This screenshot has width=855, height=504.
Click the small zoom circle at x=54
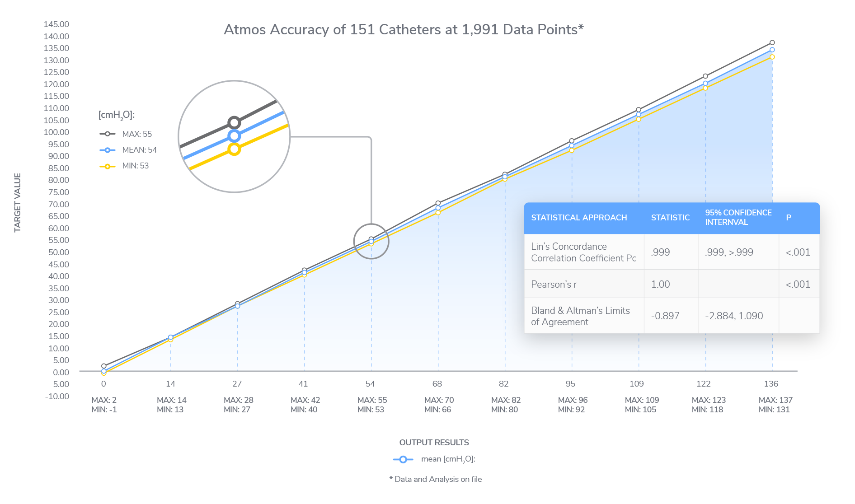371,241
